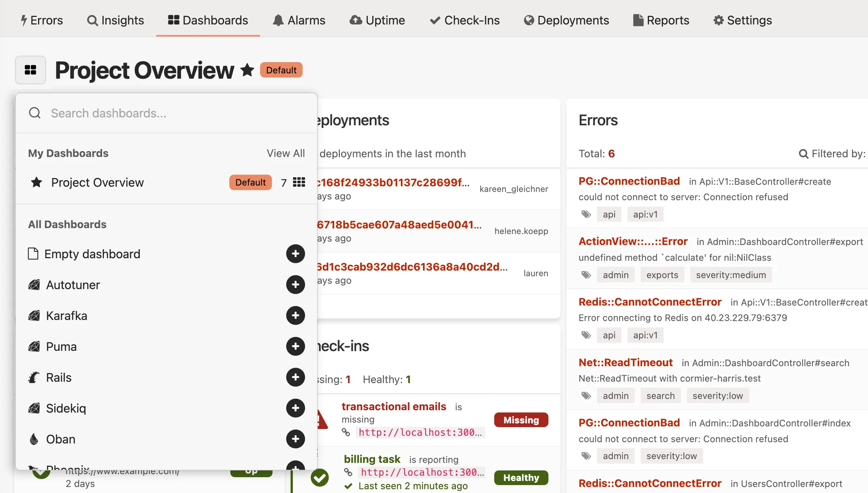Add Sidekiq dashboard using its plus icon
The height and width of the screenshot is (493, 868).
click(x=295, y=408)
